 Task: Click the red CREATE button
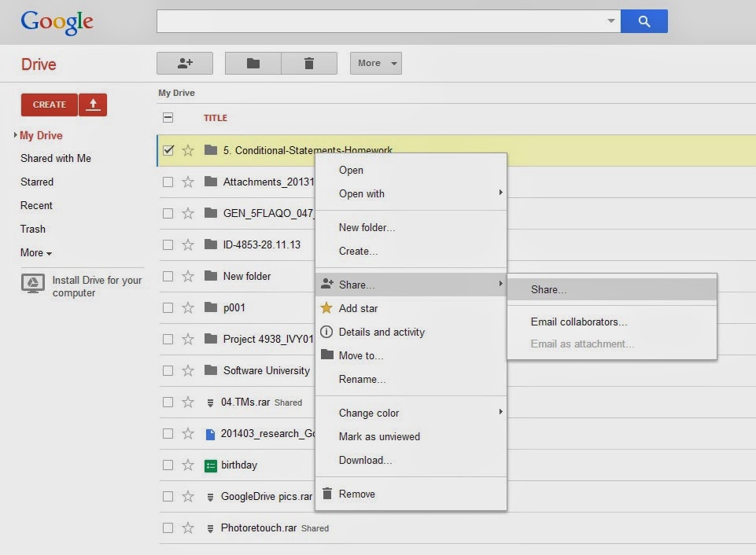(x=50, y=105)
